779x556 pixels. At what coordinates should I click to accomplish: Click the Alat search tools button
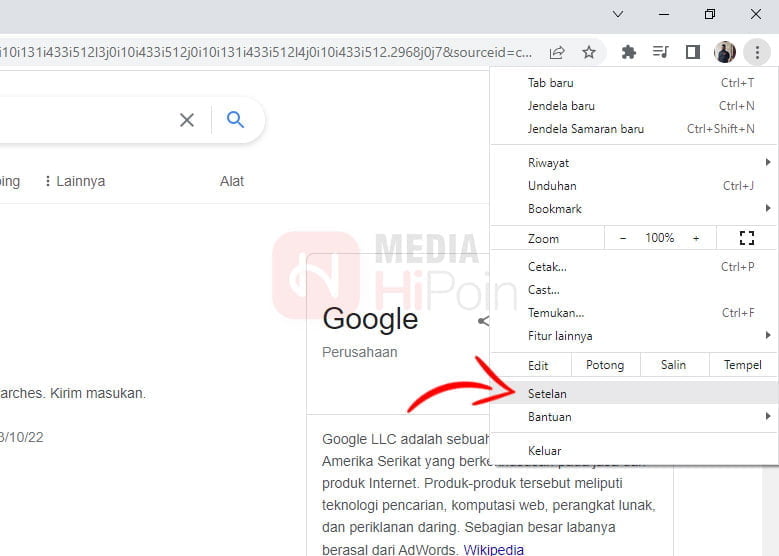pyautogui.click(x=232, y=181)
